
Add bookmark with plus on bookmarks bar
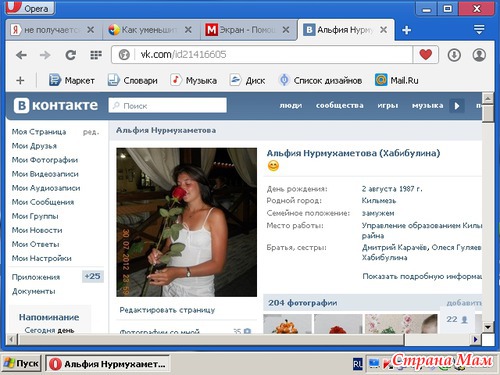click(20, 80)
